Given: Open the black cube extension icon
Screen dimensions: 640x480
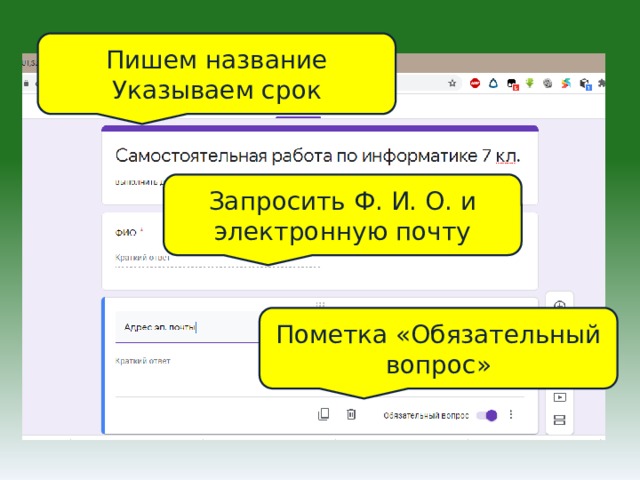Looking at the screenshot, I should coord(585,84).
